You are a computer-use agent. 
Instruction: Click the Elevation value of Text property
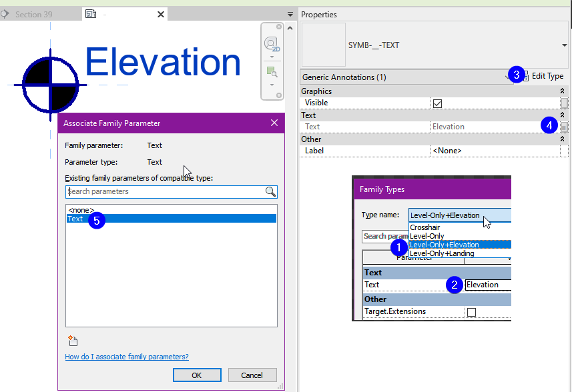(495, 127)
